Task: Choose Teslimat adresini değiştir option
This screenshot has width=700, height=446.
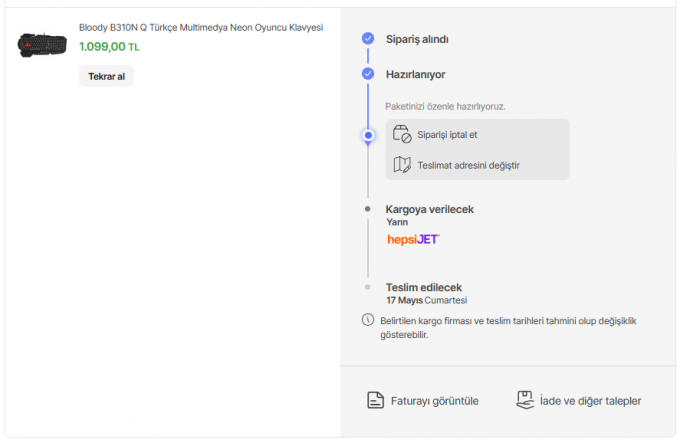Action: [468, 165]
